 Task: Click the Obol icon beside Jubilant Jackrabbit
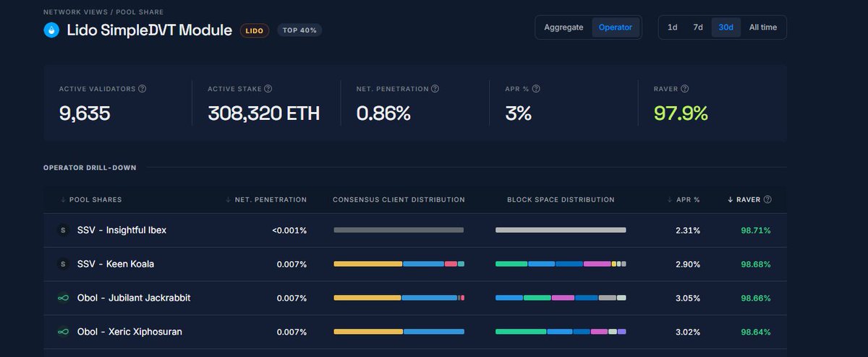click(63, 298)
